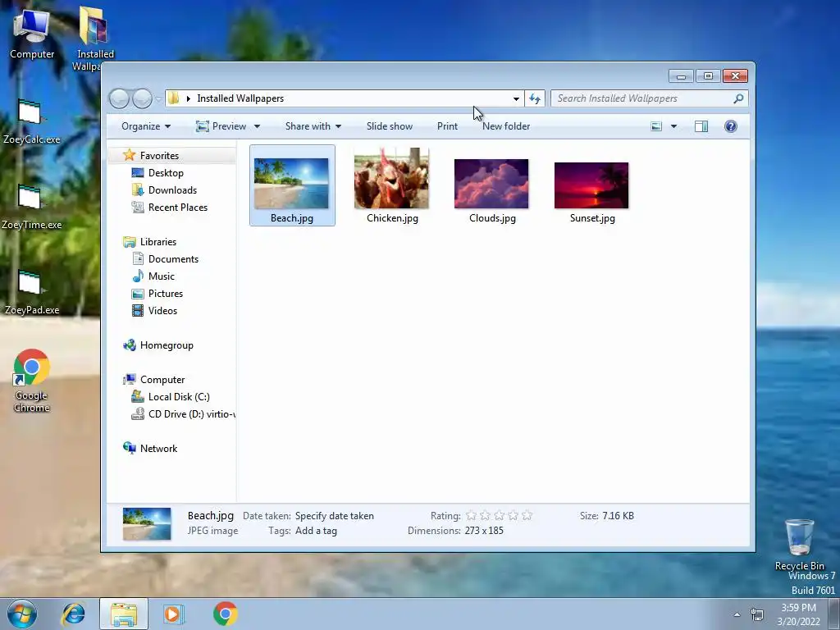This screenshot has width=840, height=630.
Task: Select the Chicken.jpg thumbnail
Action: click(391, 185)
